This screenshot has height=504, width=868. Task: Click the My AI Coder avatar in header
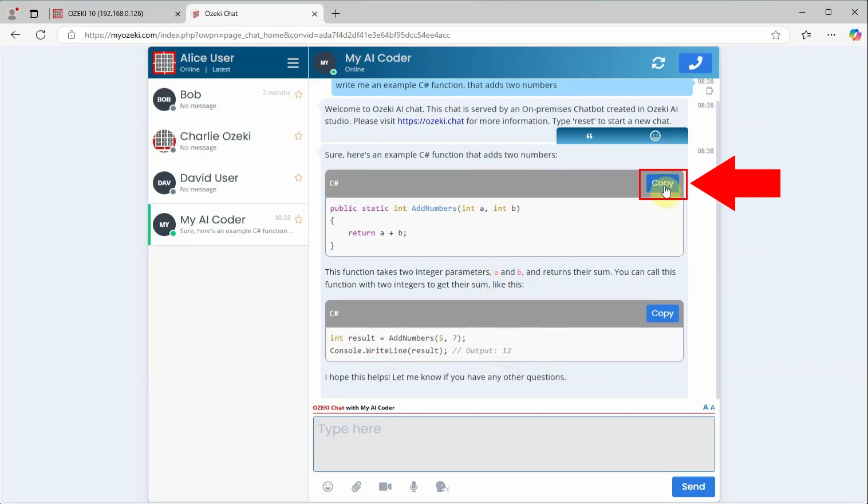pos(325,62)
